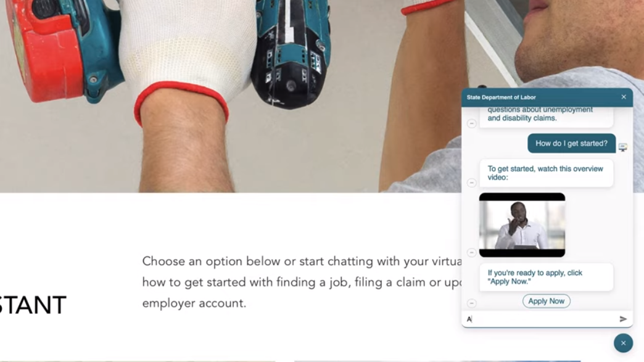The image size is (644, 362).
Task: Click the Apply Now button
Action: pos(547,301)
